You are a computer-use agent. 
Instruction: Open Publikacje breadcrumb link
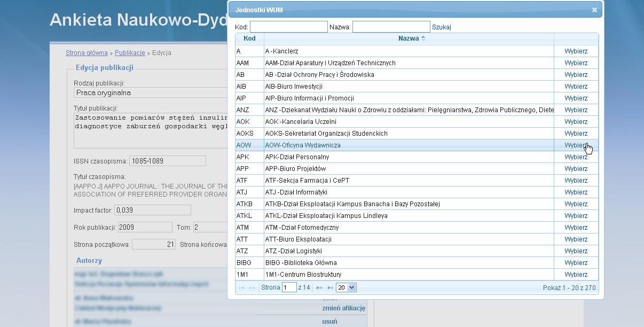(130, 53)
